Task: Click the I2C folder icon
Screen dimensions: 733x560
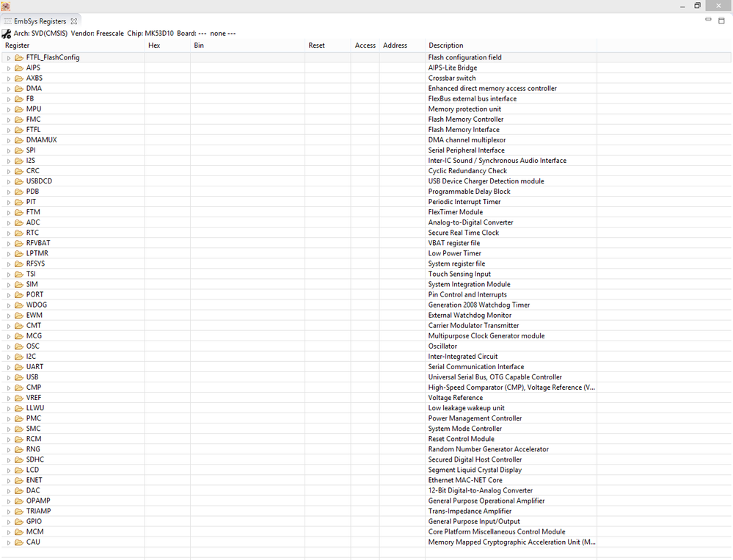Action: coord(18,356)
